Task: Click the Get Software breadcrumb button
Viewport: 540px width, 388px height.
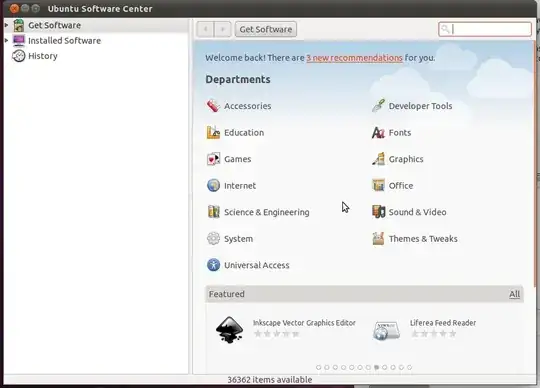Action: [x=266, y=29]
